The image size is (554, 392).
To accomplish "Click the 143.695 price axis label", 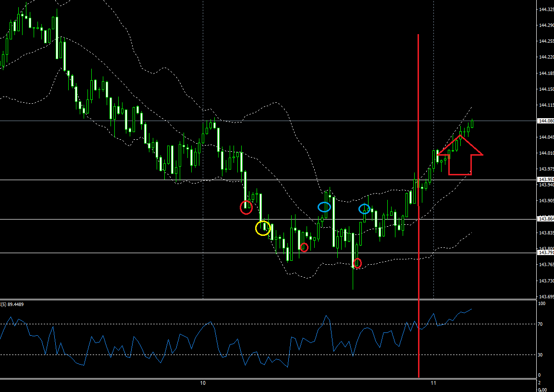I will [x=546, y=297].
